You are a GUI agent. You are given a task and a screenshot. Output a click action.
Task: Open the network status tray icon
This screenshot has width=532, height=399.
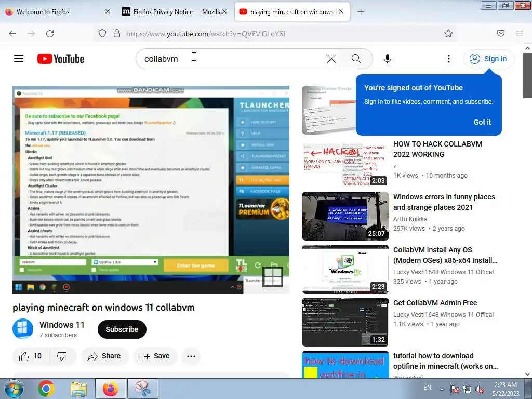[x=467, y=389]
